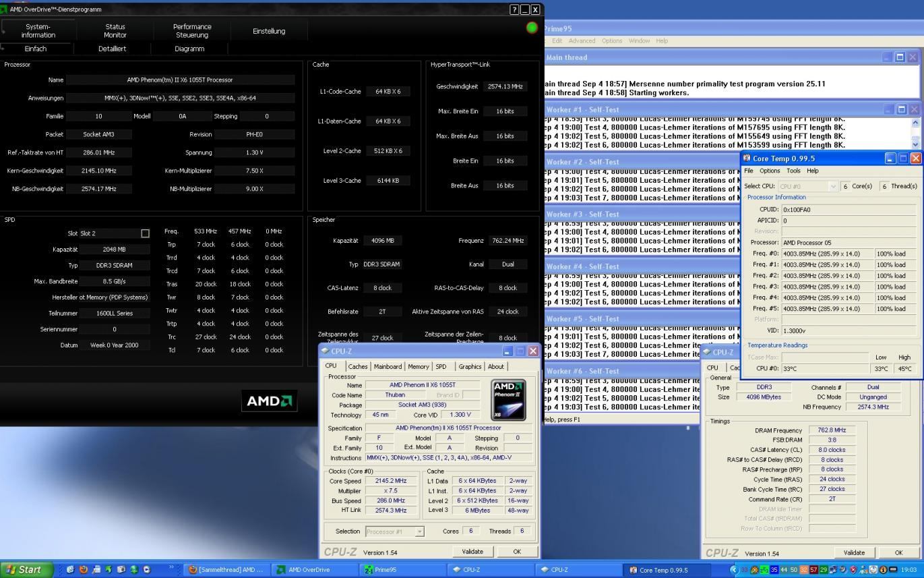The image size is (924, 578).
Task: Switch to Prime95 taskbar button
Action: coord(402,570)
